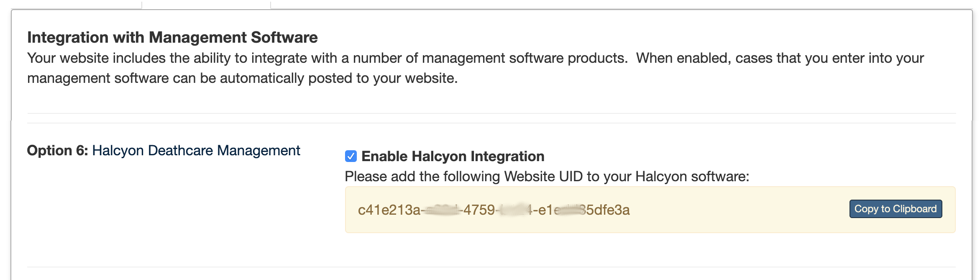
Task: Open the Halcyon Deathcare Management link
Action: click(196, 150)
